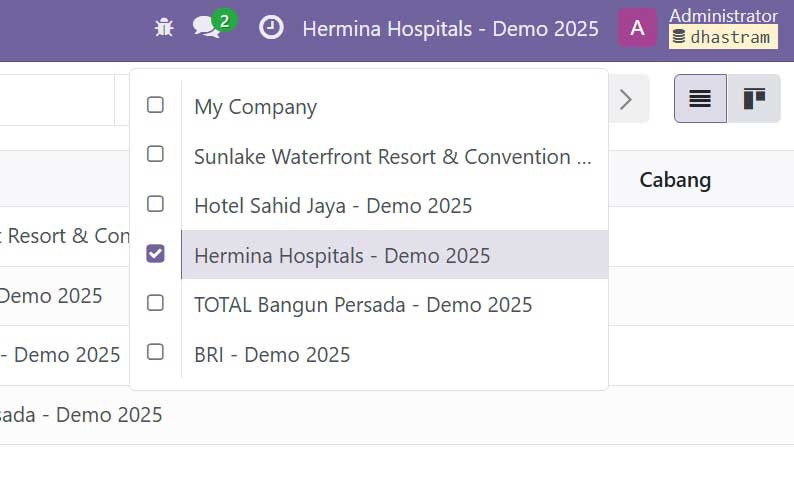794x500 pixels.
Task: Select TOTAL Bangun Persada - Demo 2025
Action: coord(394,304)
